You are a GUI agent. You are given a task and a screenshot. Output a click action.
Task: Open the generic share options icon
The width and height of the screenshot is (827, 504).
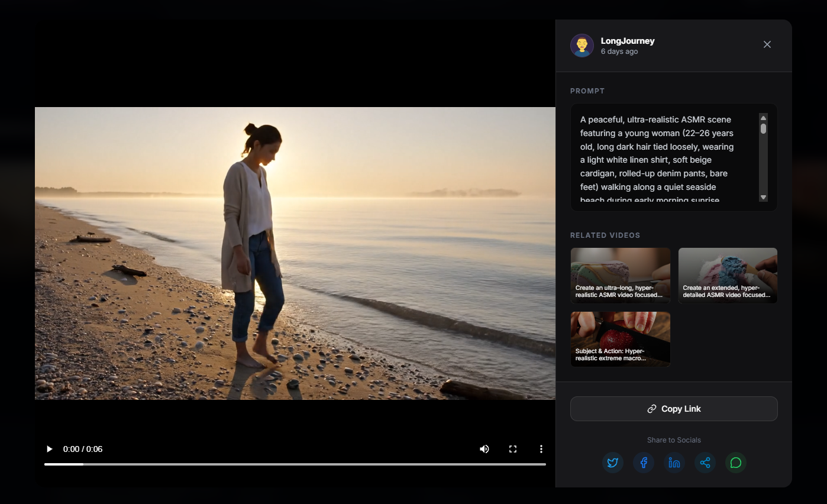click(x=705, y=463)
